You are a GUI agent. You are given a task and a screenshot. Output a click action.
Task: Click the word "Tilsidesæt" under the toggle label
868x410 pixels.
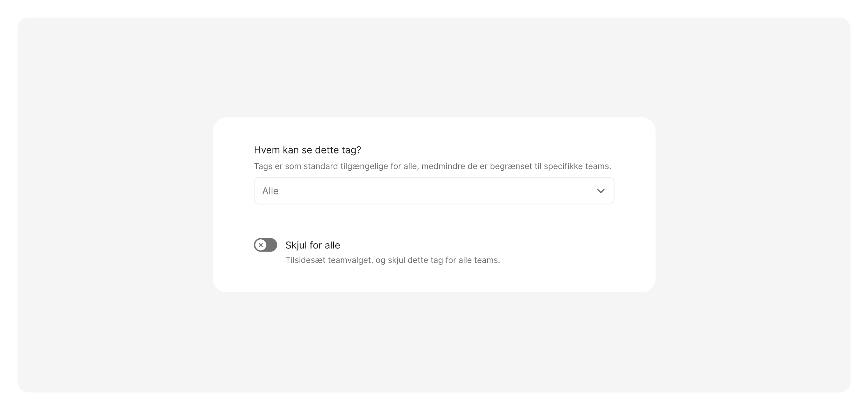(305, 260)
